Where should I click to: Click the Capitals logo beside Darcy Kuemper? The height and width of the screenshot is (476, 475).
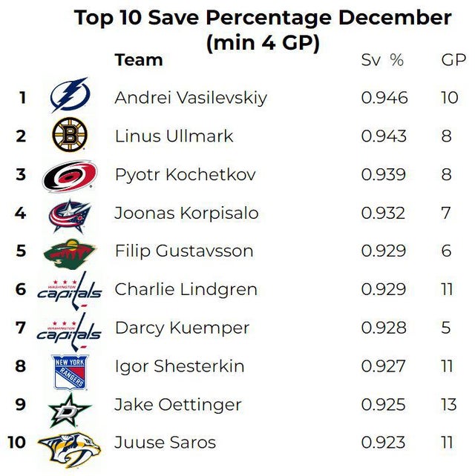tap(69, 328)
